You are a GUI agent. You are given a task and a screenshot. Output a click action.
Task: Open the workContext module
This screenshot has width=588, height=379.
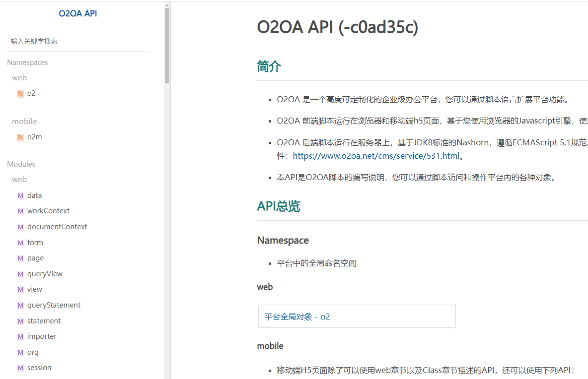tap(48, 211)
